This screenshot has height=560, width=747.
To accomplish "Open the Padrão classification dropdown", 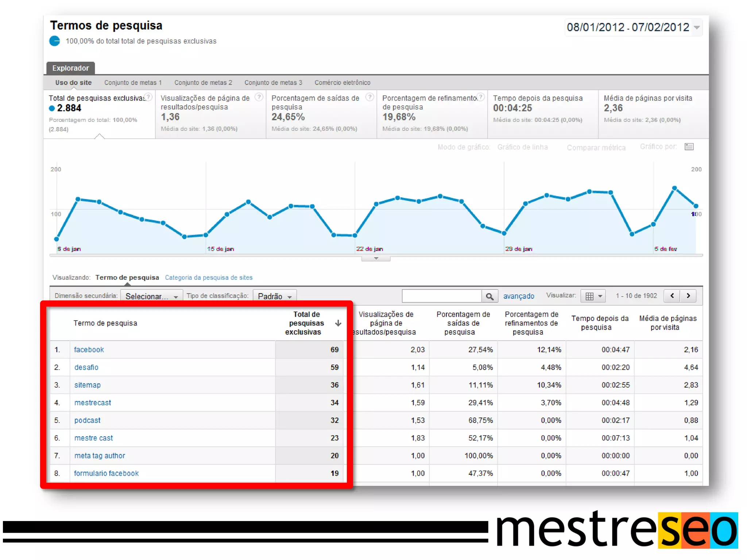I will coord(274,296).
